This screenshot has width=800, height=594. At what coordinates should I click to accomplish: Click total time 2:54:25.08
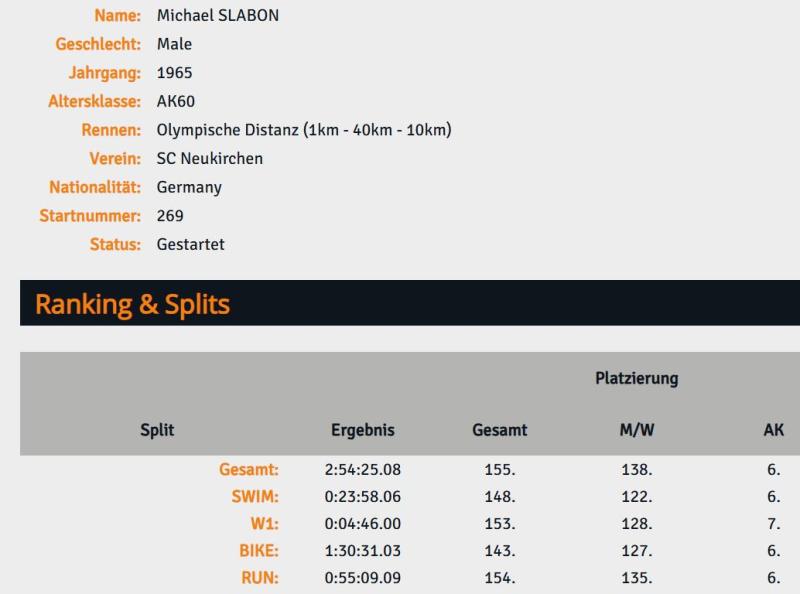click(x=363, y=469)
